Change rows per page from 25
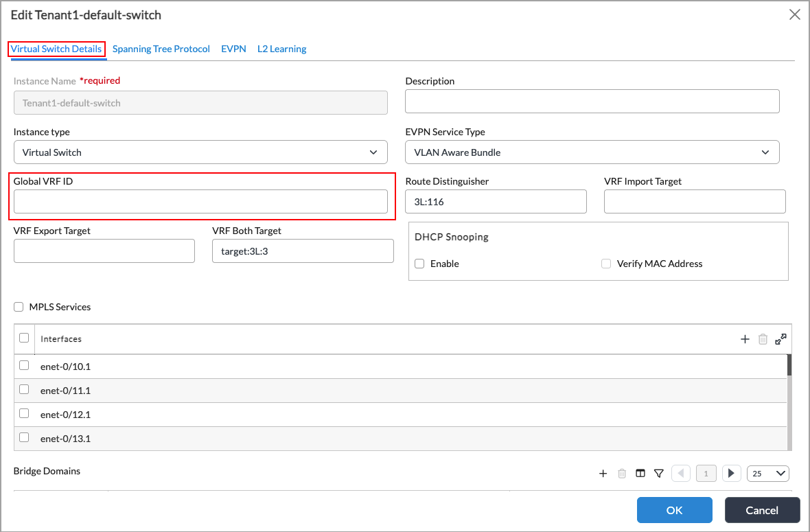Image resolution: width=810 pixels, height=532 pixels. 767,473
